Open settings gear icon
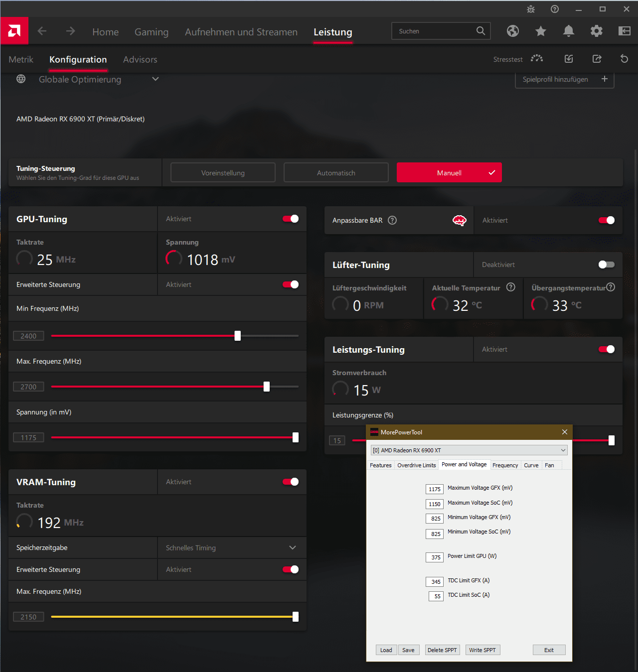The image size is (638, 672). pyautogui.click(x=597, y=31)
